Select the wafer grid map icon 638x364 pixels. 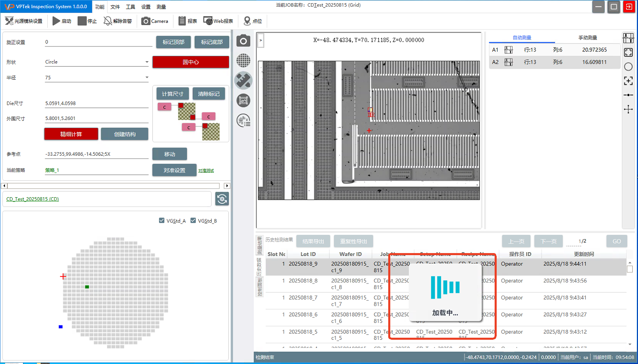tap(243, 61)
